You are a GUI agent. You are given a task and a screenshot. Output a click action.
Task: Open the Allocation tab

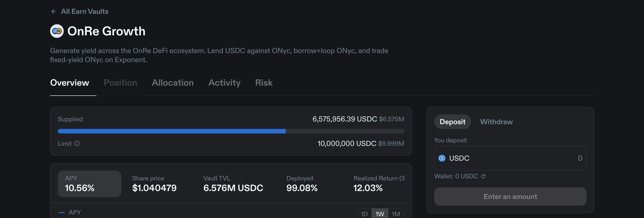173,83
